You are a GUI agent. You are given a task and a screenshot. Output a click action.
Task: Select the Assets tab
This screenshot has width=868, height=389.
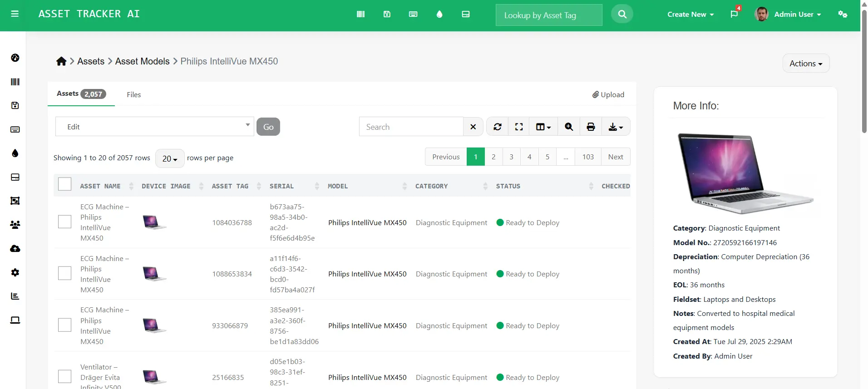click(81, 94)
